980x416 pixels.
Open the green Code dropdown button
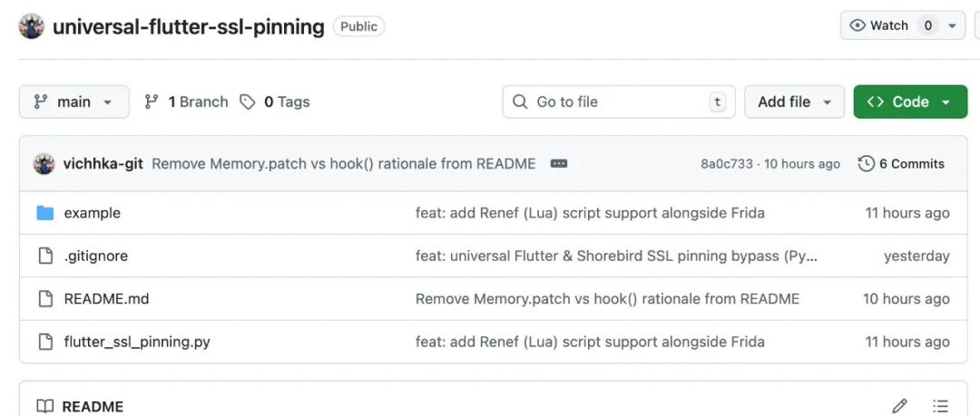[x=910, y=102]
